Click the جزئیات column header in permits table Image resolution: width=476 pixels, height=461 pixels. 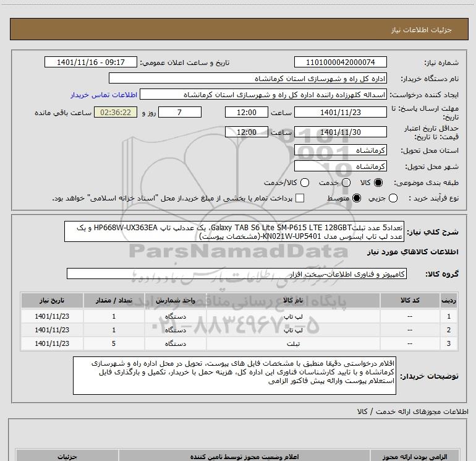pos(67,457)
